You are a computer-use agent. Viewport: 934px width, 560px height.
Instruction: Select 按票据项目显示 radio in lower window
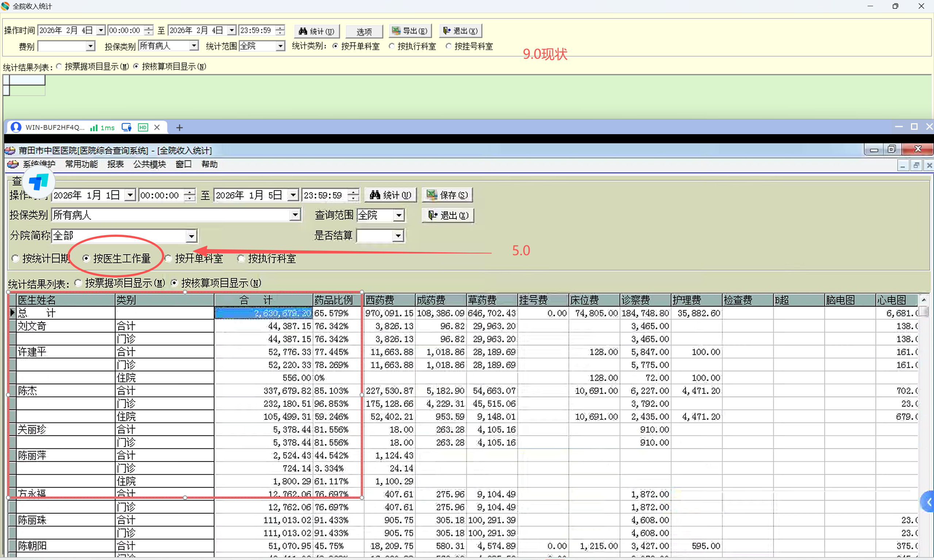pyautogui.click(x=78, y=283)
